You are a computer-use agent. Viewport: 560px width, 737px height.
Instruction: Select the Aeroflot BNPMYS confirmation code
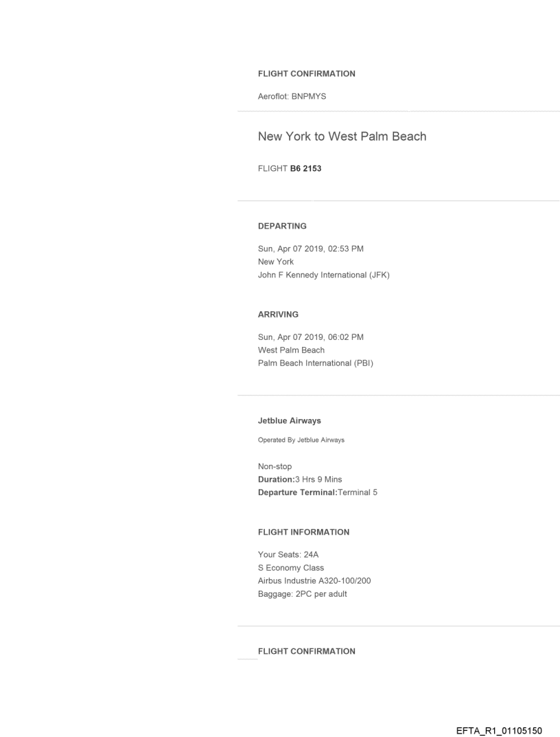coord(292,96)
